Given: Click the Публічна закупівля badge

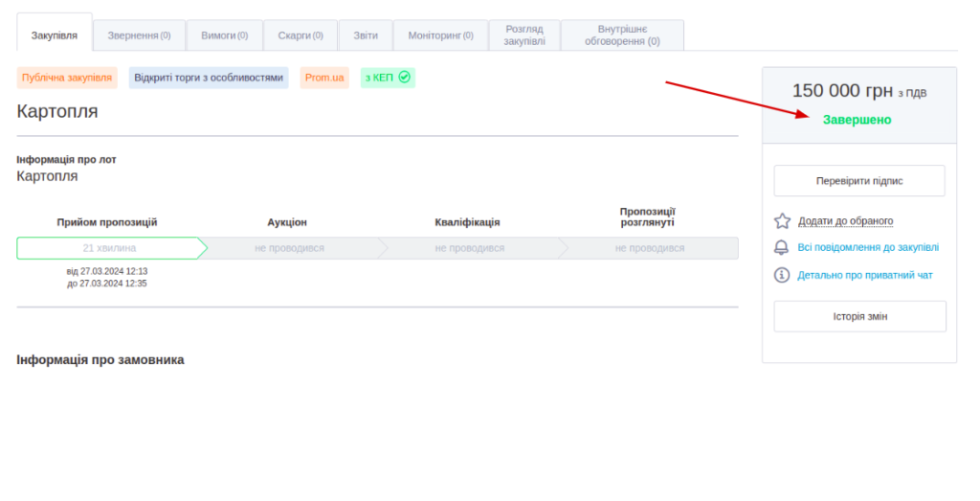Looking at the screenshot, I should (x=67, y=78).
